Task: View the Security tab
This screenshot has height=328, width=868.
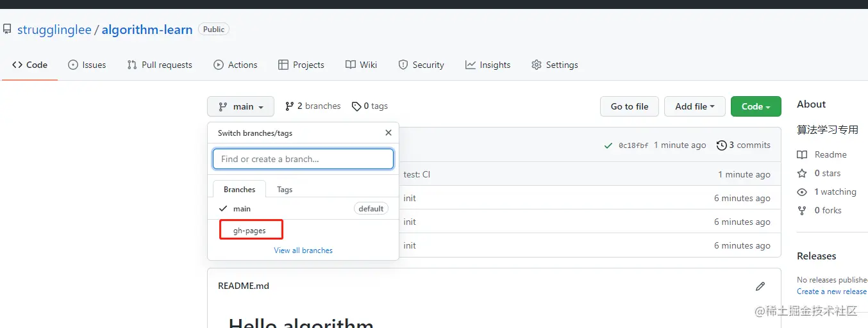Action: point(421,65)
